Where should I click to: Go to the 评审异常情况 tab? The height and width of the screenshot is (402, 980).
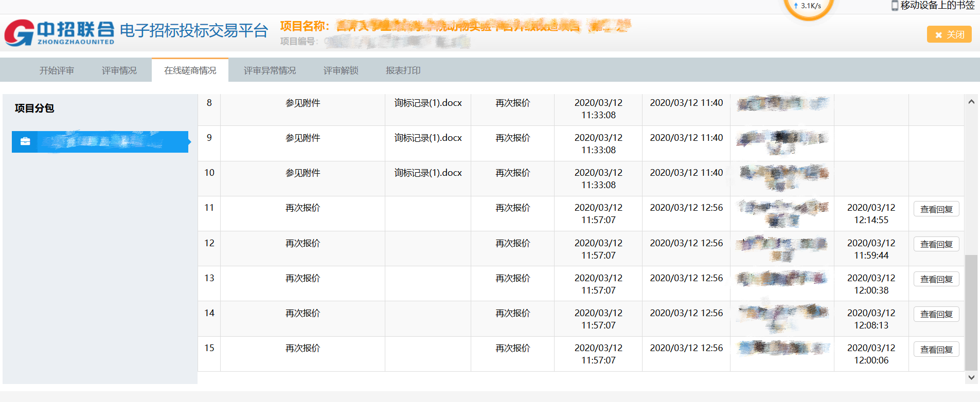point(270,70)
